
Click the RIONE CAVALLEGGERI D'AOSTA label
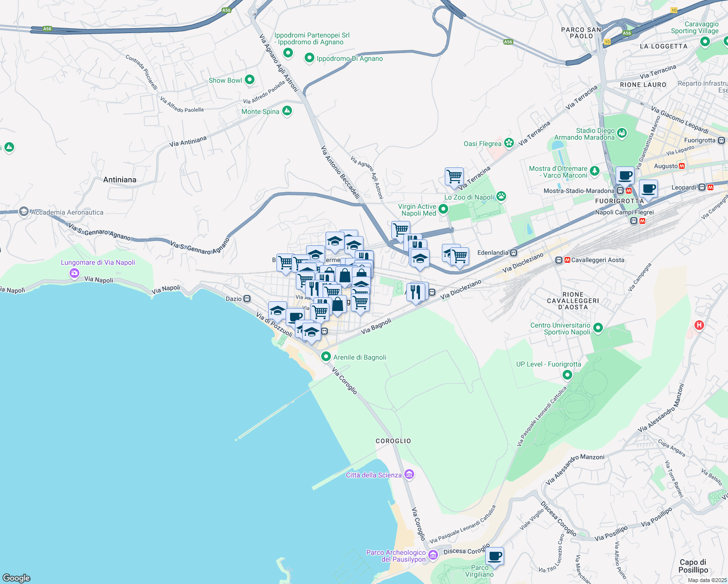[573, 301]
